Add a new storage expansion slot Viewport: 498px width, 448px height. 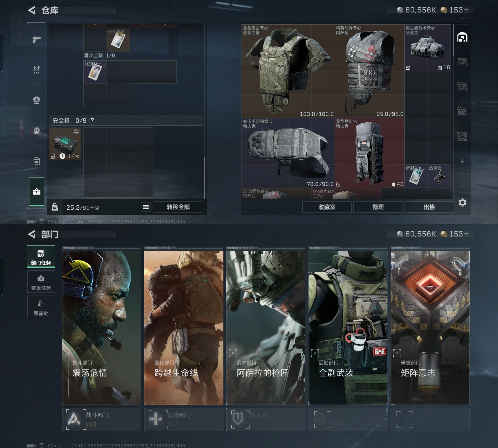(462, 161)
